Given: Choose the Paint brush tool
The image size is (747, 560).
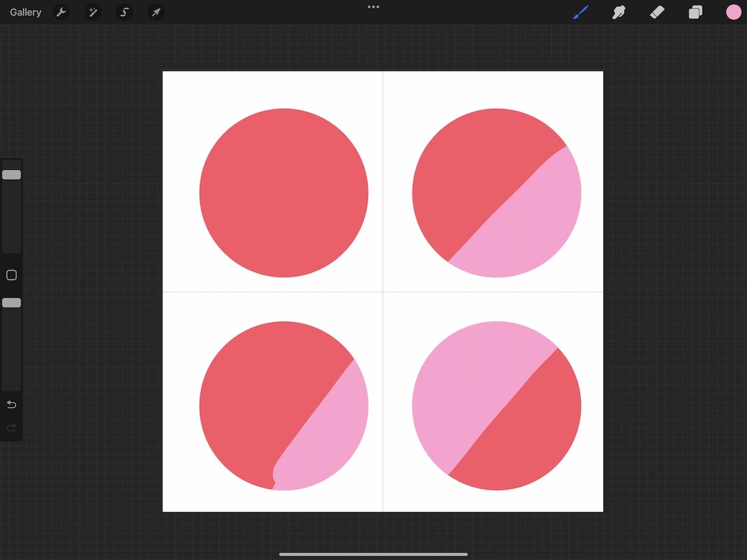Looking at the screenshot, I should pyautogui.click(x=581, y=12).
